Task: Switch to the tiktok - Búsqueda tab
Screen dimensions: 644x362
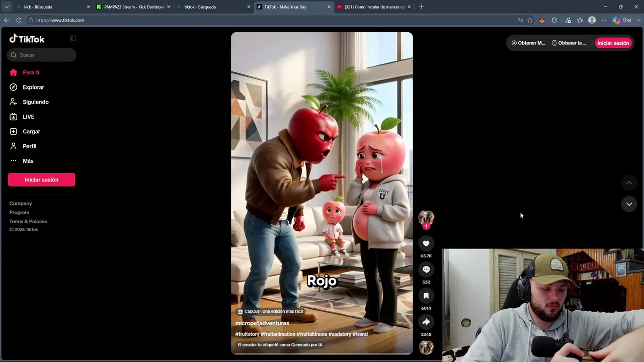Action: click(x=213, y=7)
